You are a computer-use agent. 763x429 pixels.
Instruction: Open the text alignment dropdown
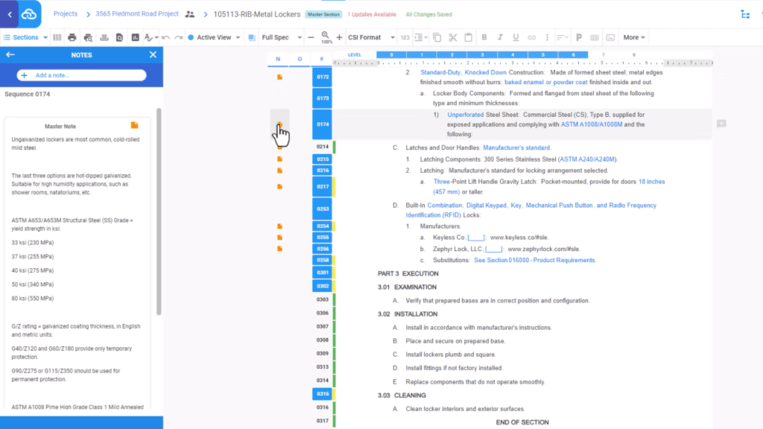[x=563, y=37]
